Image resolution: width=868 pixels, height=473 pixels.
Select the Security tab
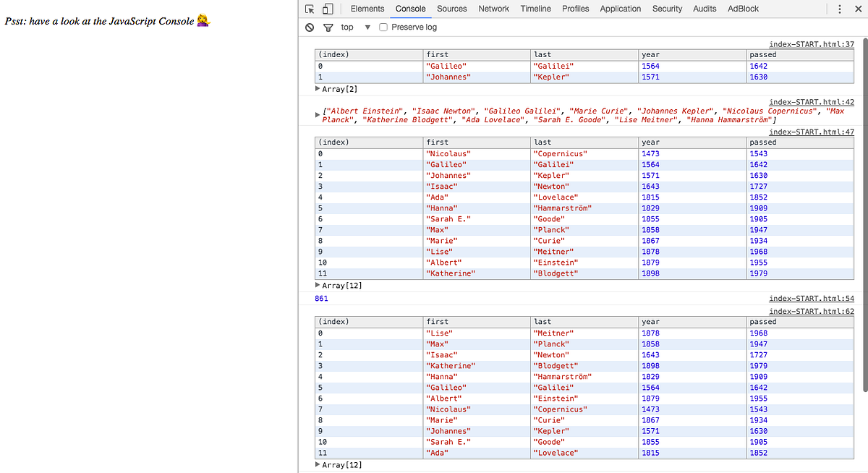(667, 9)
